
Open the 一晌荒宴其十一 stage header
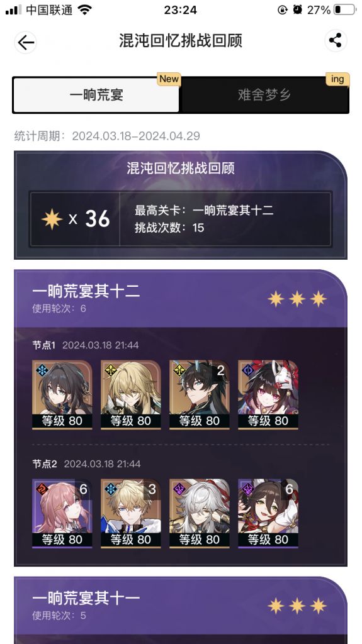(x=181, y=605)
